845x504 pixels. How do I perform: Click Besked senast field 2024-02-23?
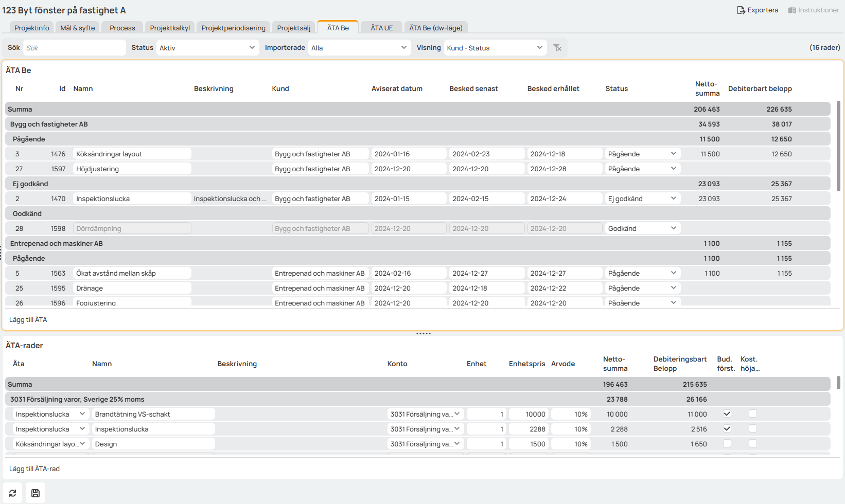[x=487, y=154]
